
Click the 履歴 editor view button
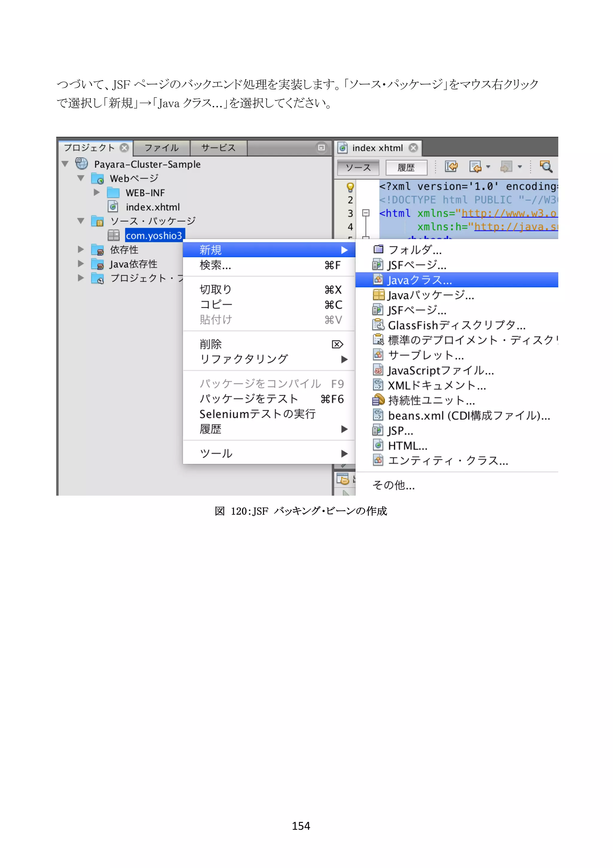[x=406, y=167]
